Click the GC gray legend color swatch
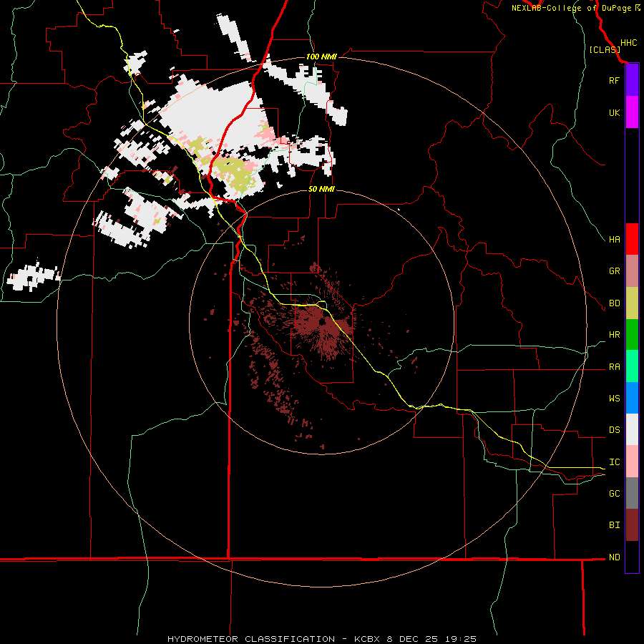 click(x=632, y=493)
